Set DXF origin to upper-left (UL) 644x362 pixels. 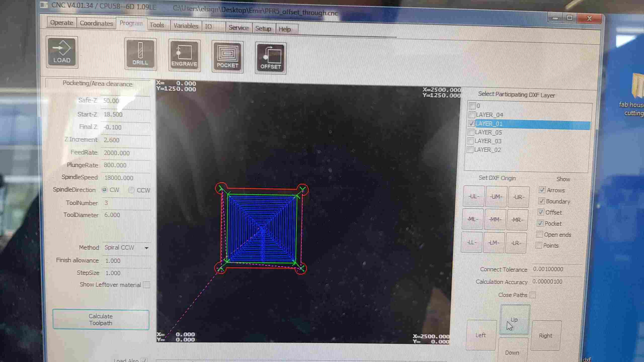pos(473,196)
